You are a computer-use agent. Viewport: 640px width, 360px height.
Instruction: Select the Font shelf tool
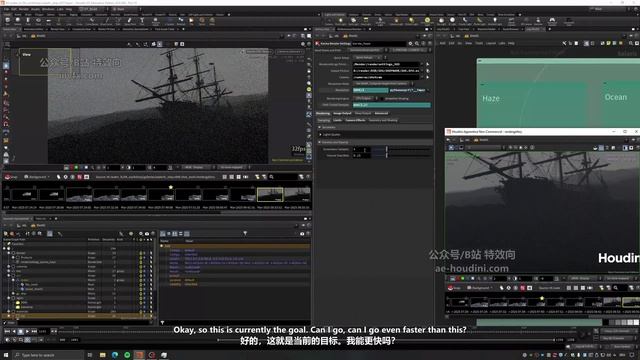[x=142, y=20]
